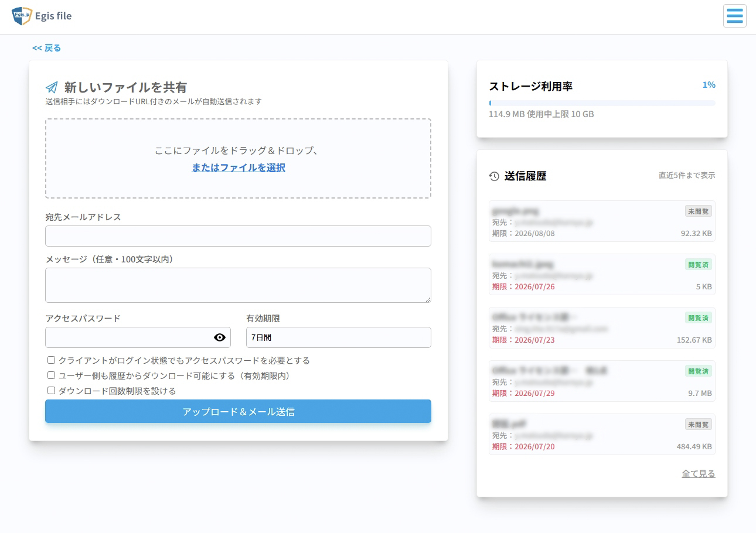Open history entry expiring 2026/07/20
This screenshot has width=756, height=533.
(602, 435)
